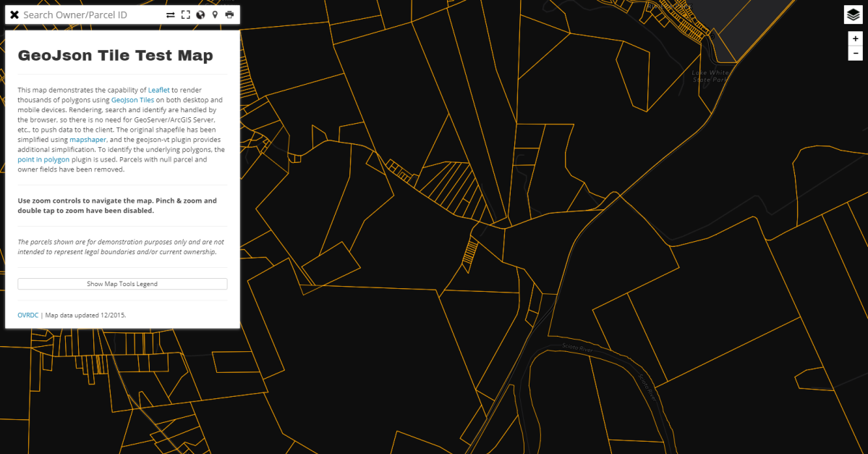Click the Show Map Tools Legend button
The image size is (868, 454).
point(122,284)
